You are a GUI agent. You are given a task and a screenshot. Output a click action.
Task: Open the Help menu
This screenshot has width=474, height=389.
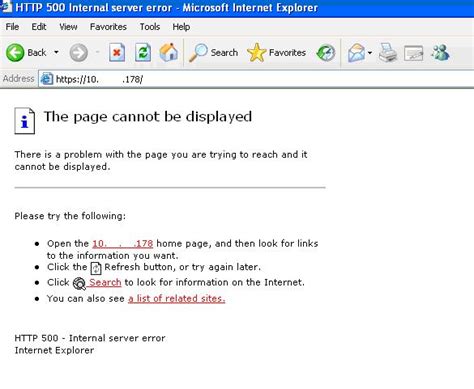coord(181,27)
